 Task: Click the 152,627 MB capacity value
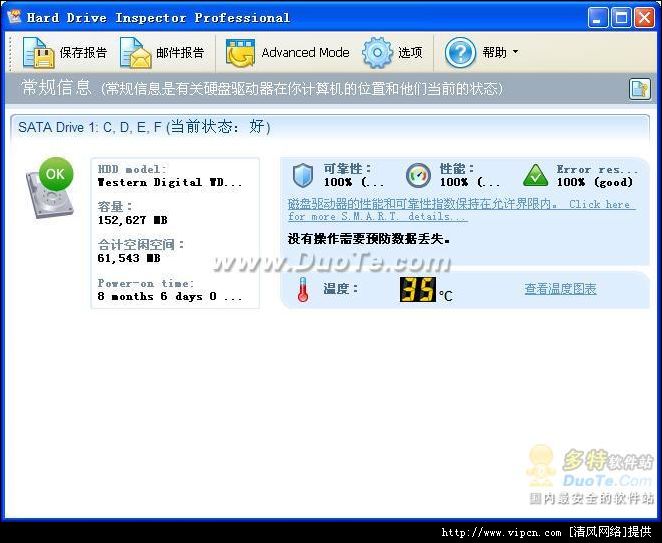[133, 220]
